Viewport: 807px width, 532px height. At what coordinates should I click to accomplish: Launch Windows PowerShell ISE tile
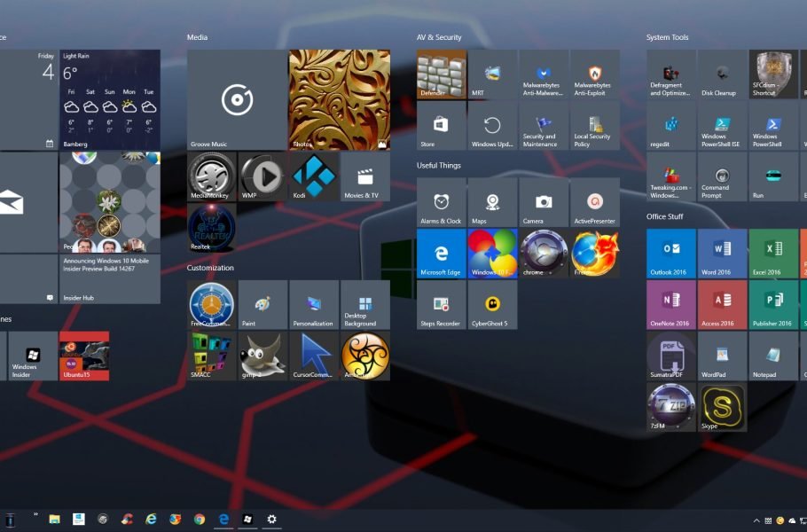coord(722,126)
